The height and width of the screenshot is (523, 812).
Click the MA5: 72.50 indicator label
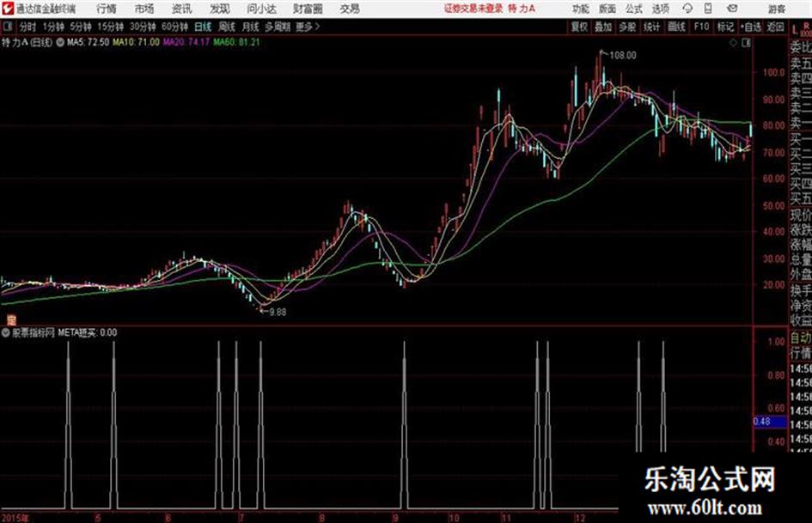[x=88, y=42]
